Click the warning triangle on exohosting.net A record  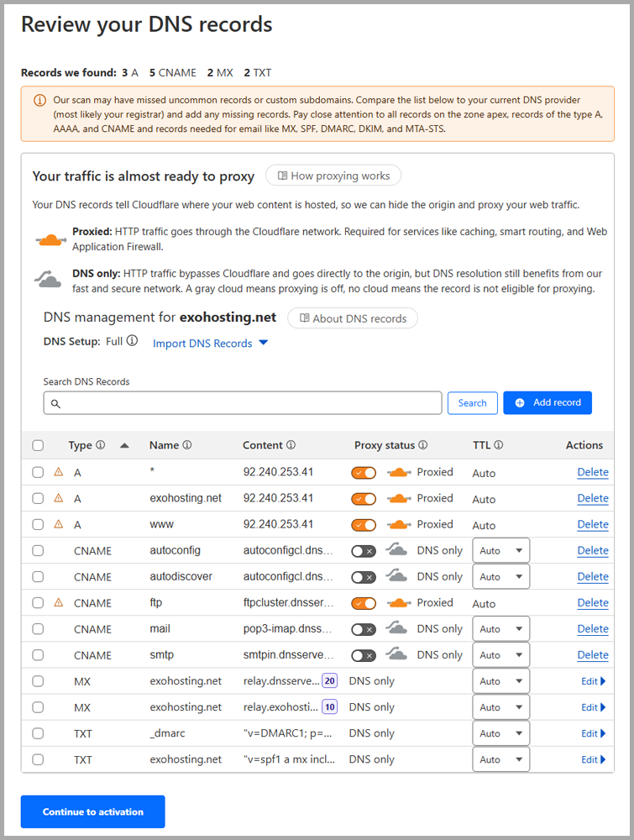tap(59, 498)
